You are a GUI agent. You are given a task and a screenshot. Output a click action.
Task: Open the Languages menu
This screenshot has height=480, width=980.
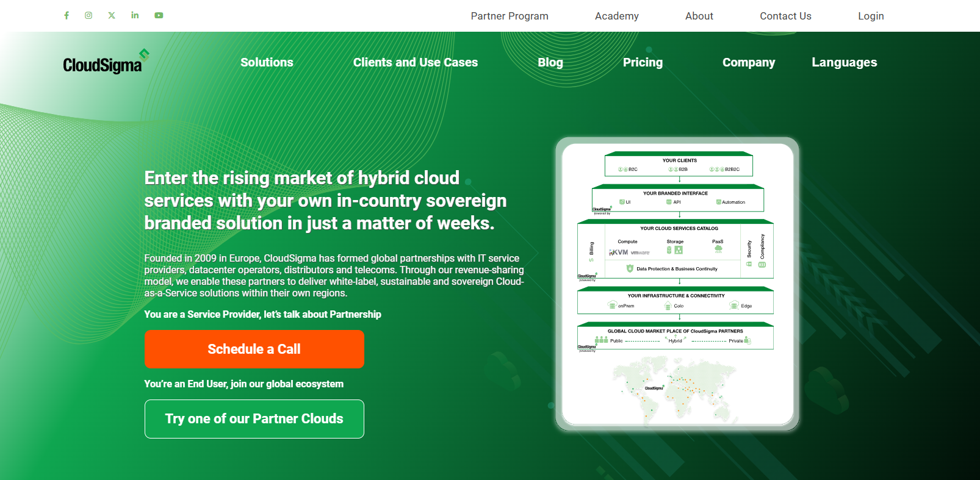tap(845, 62)
